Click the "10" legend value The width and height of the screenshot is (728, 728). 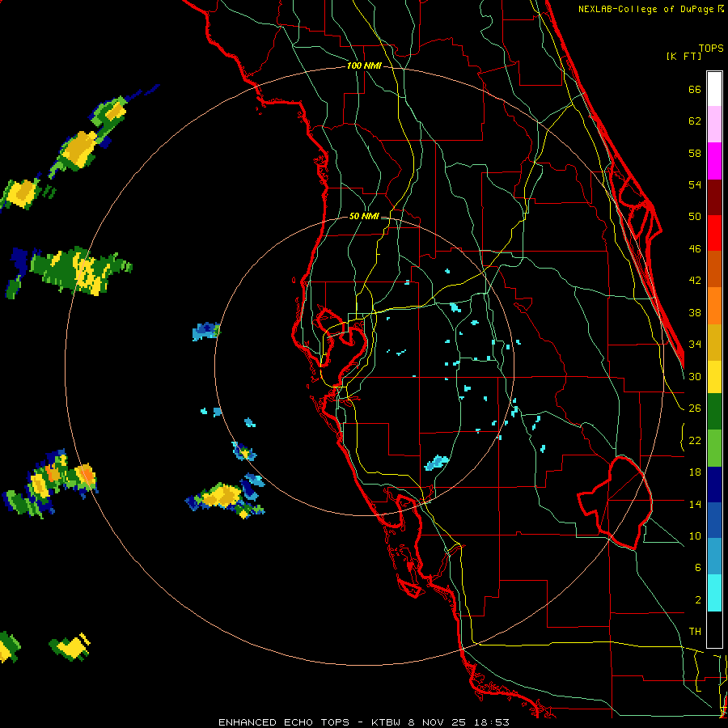pyautogui.click(x=695, y=536)
